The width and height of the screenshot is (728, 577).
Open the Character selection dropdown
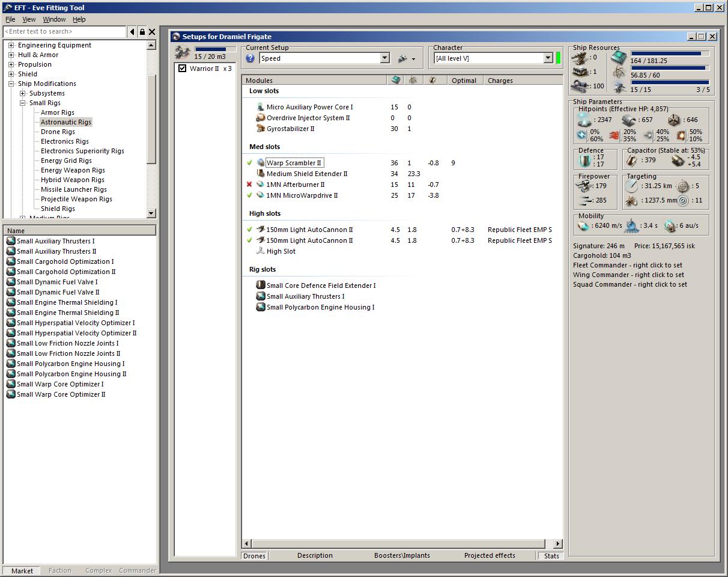click(548, 58)
